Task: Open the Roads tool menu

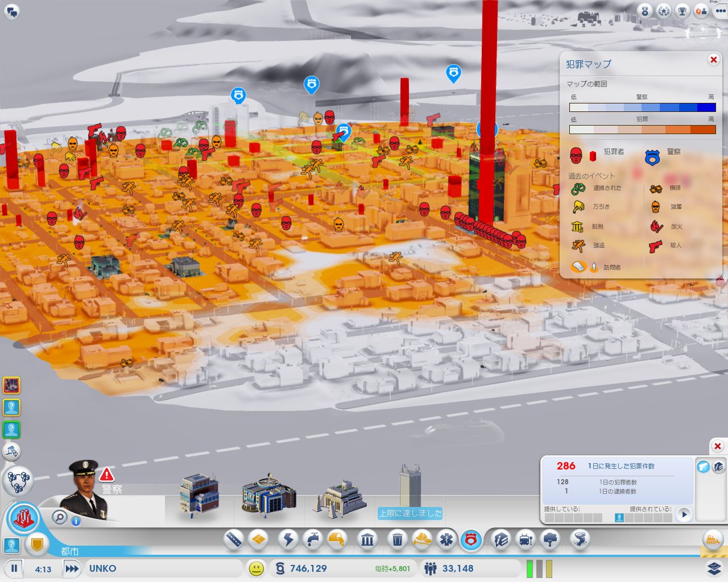Action: 234,539
